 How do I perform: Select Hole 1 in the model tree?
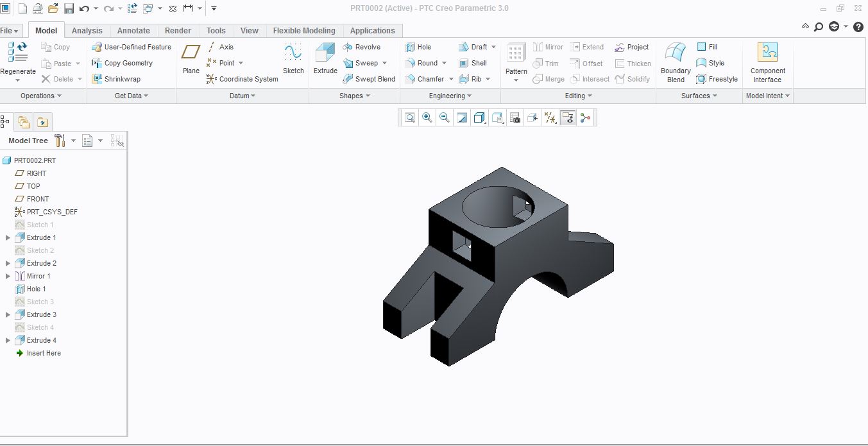30,289
